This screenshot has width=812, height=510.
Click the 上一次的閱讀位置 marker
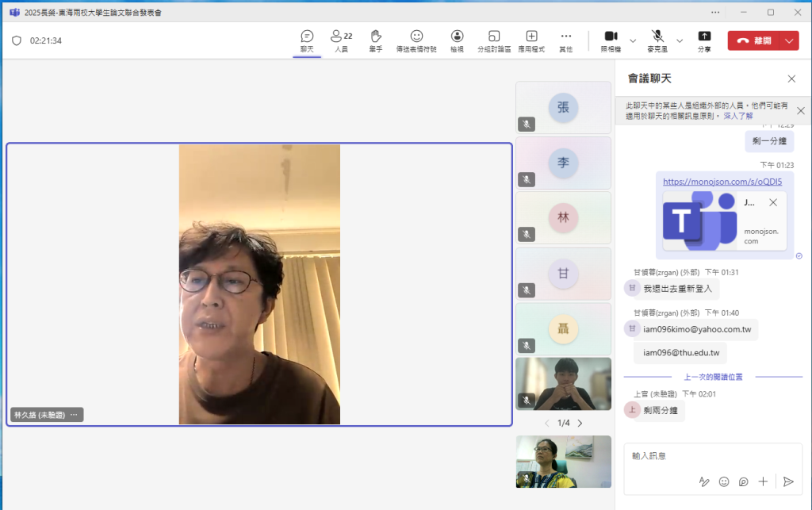(713, 377)
